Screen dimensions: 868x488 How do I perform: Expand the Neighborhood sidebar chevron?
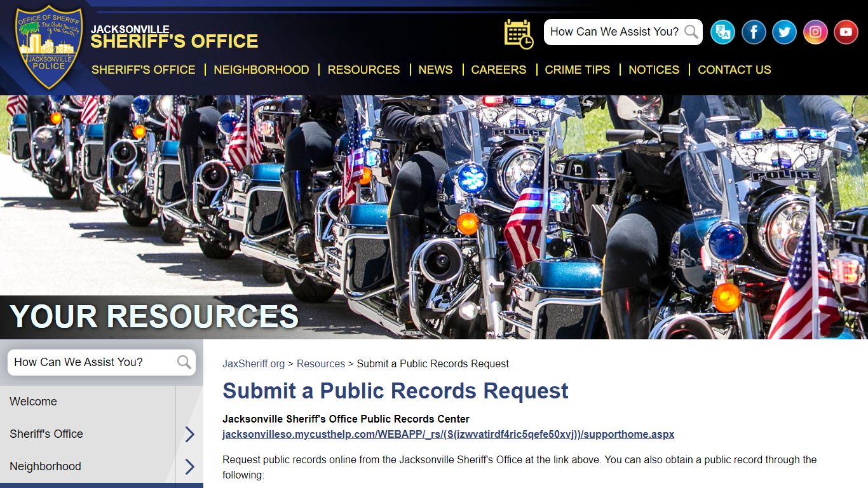point(189,466)
